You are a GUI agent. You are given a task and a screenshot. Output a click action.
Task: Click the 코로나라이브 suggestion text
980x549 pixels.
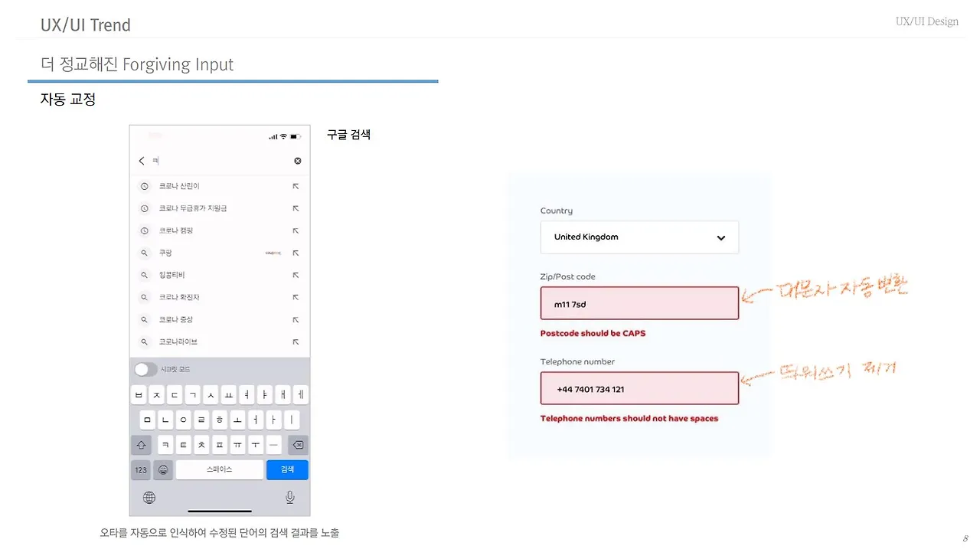click(x=178, y=341)
